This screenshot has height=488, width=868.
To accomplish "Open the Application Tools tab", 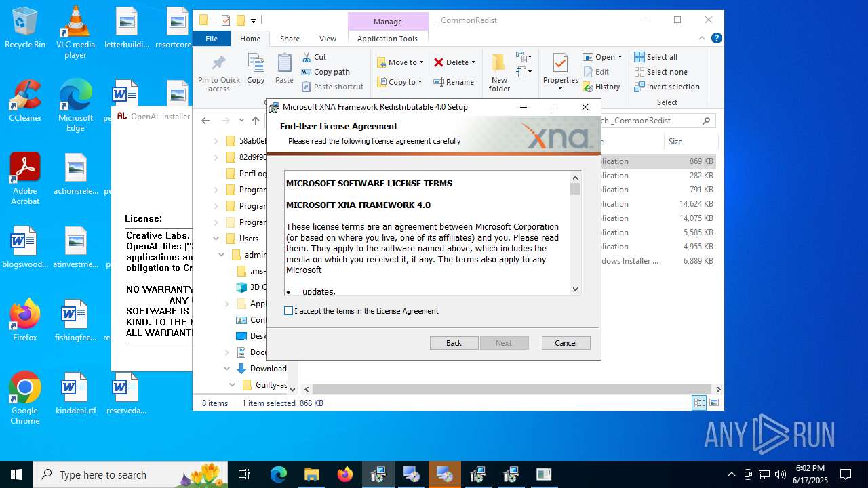I will tap(387, 39).
